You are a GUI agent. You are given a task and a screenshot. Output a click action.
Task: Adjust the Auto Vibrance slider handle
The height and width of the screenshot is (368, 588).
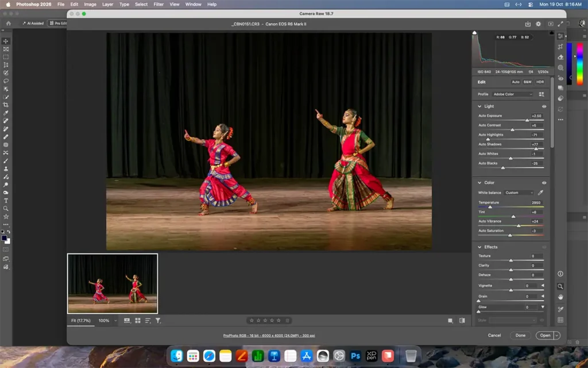tap(519, 225)
